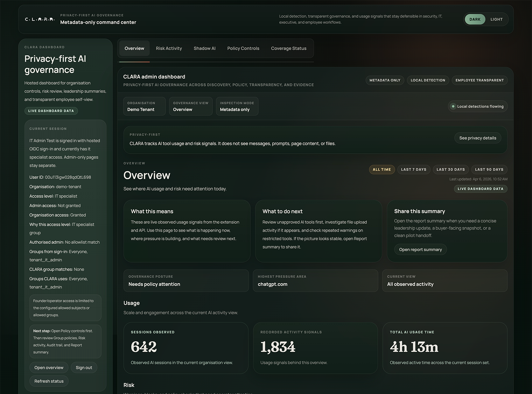Open the Governance View selector showing Overview
This screenshot has width=532, height=394.
[x=190, y=106]
